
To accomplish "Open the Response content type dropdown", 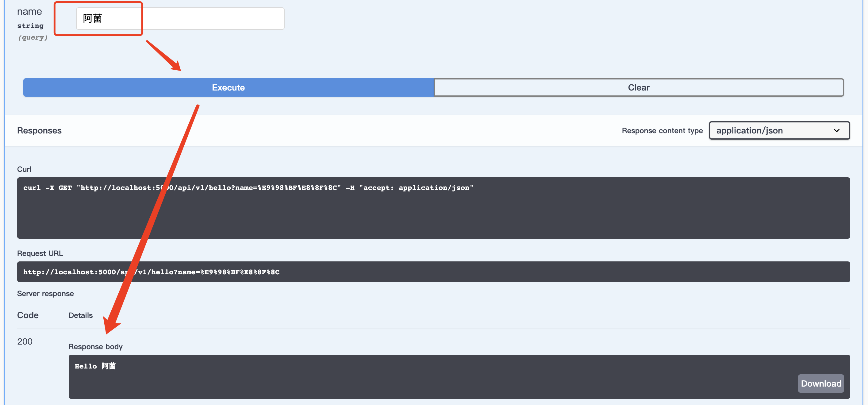I will (x=779, y=130).
